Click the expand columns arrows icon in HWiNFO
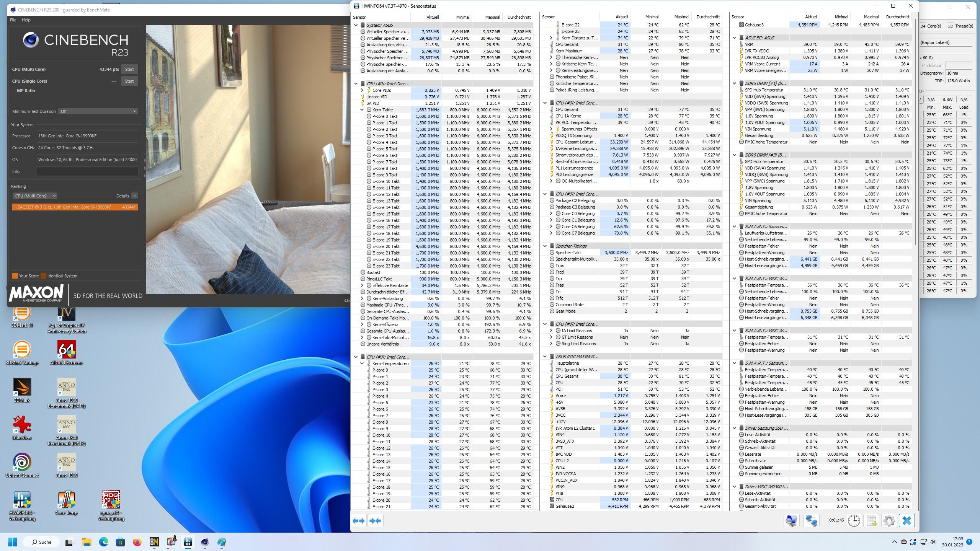The width and height of the screenshot is (980, 551). [359, 521]
